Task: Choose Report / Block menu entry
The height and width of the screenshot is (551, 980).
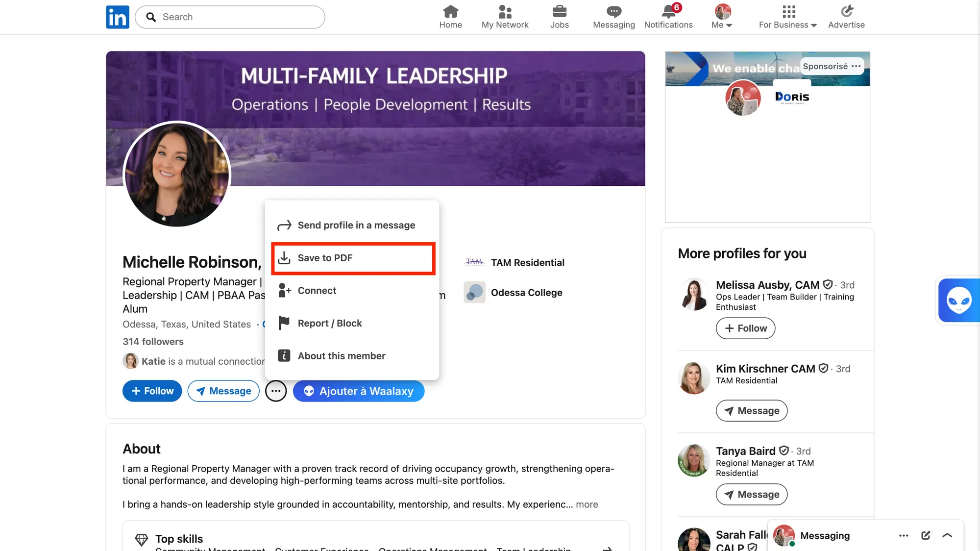Action: 352,323
